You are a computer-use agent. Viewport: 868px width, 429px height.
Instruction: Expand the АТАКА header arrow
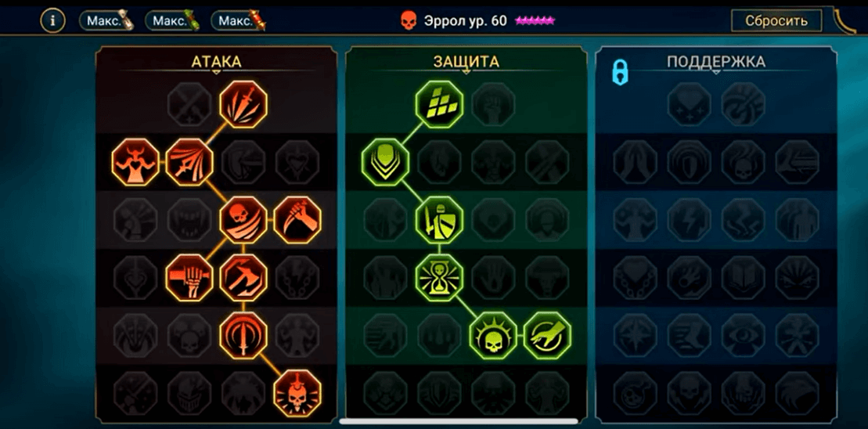(x=217, y=72)
